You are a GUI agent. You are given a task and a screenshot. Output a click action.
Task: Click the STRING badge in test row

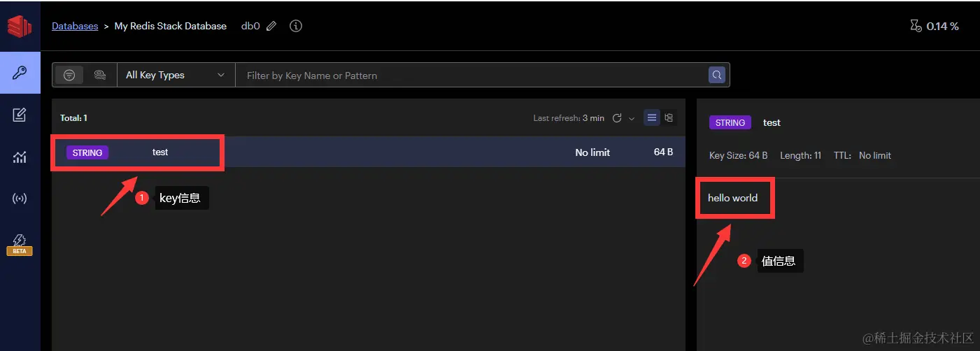click(x=87, y=152)
